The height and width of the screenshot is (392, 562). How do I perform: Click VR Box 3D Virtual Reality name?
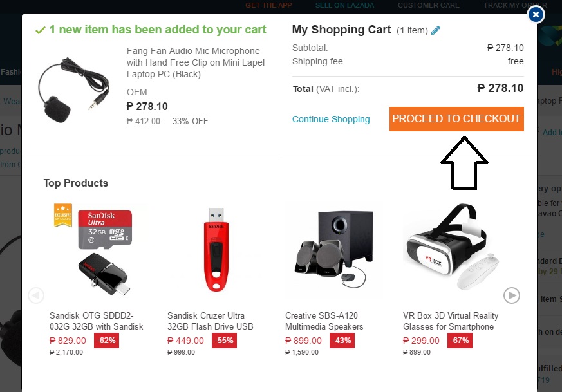coord(450,321)
